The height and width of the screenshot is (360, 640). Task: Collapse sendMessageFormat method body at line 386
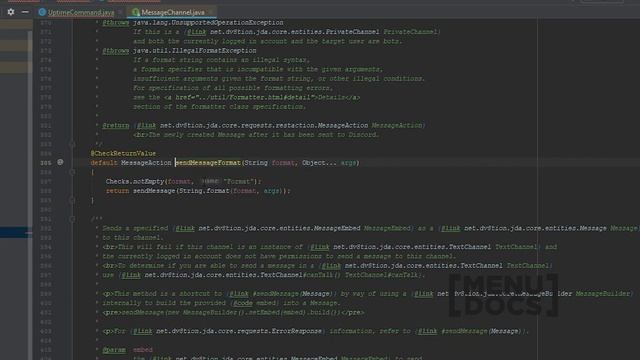pos(72,172)
